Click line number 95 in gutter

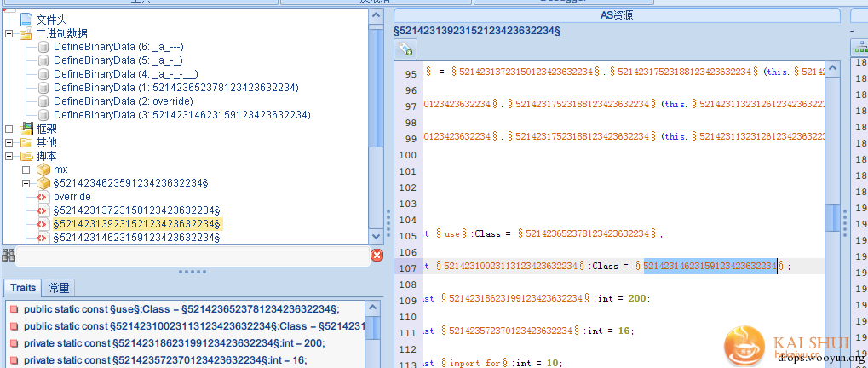409,74
